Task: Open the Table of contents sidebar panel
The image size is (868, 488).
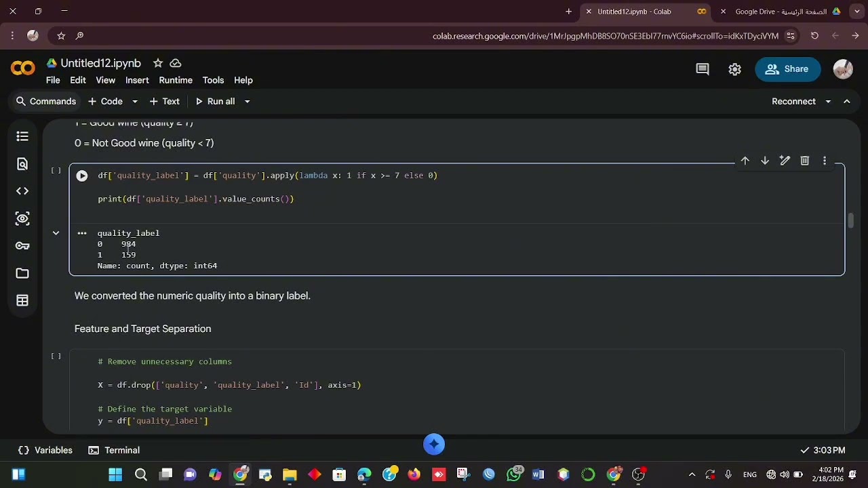Action: pyautogui.click(x=22, y=136)
